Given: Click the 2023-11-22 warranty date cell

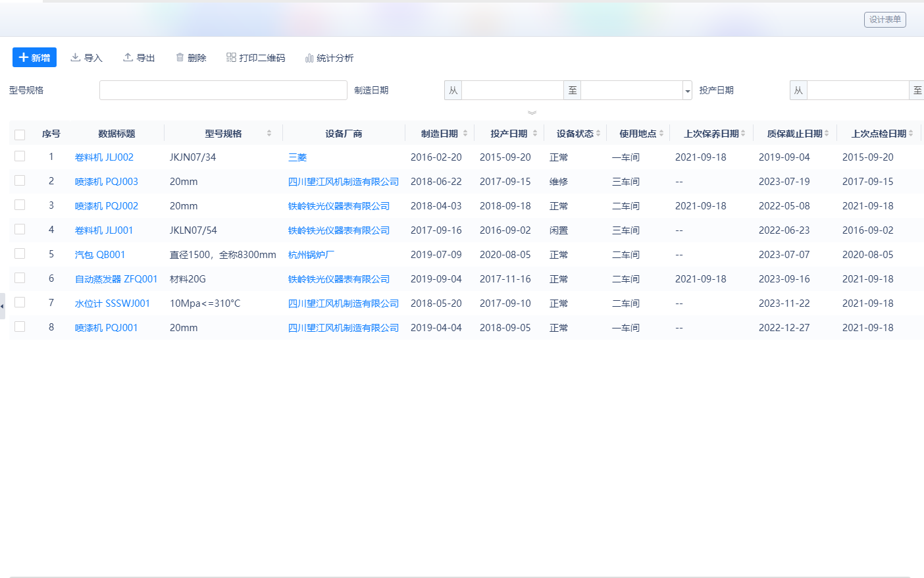Looking at the screenshot, I should pyautogui.click(x=784, y=303).
